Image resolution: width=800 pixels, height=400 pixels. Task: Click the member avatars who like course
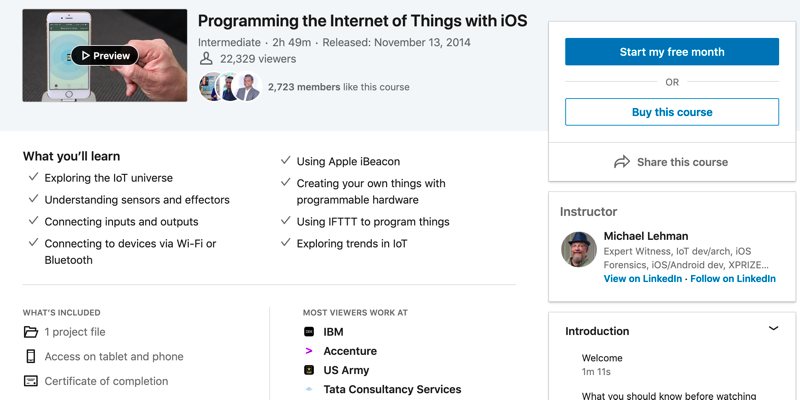tap(230, 87)
